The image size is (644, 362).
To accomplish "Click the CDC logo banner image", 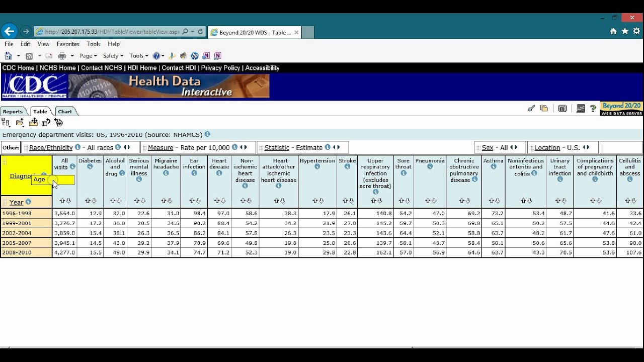I will pyautogui.click(x=34, y=86).
